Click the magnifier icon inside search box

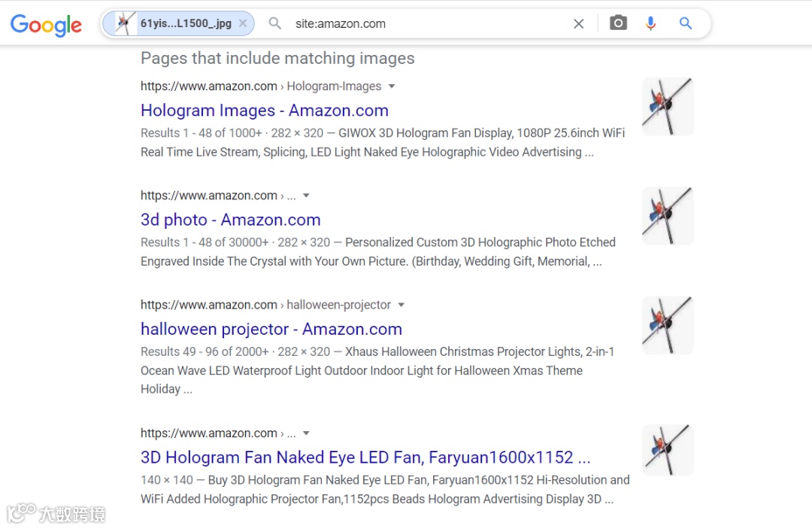coord(275,23)
